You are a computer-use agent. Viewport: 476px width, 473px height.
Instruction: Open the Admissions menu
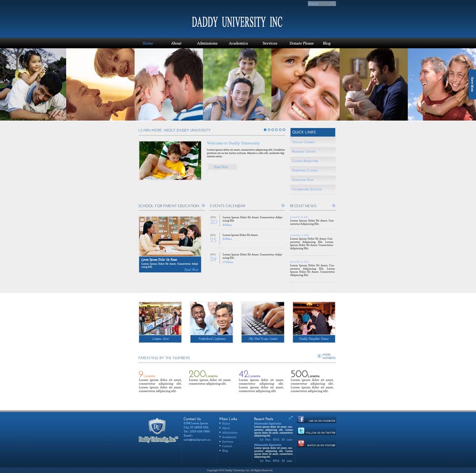tap(206, 43)
